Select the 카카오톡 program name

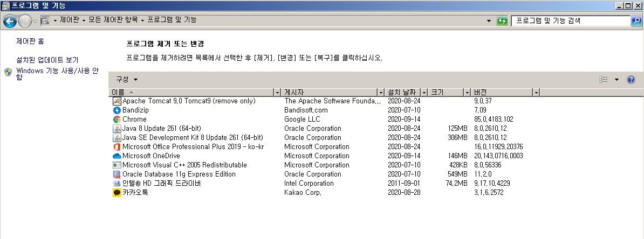pos(135,192)
